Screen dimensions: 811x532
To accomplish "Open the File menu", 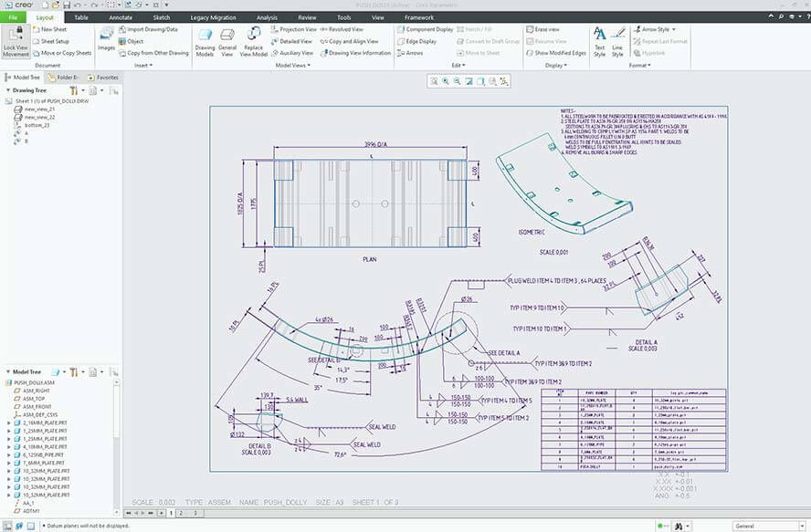I will [14, 17].
